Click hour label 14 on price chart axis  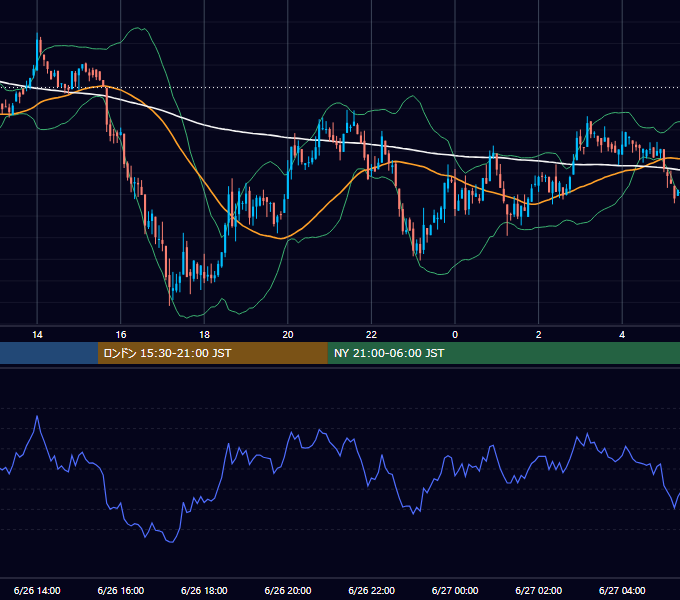click(37, 334)
